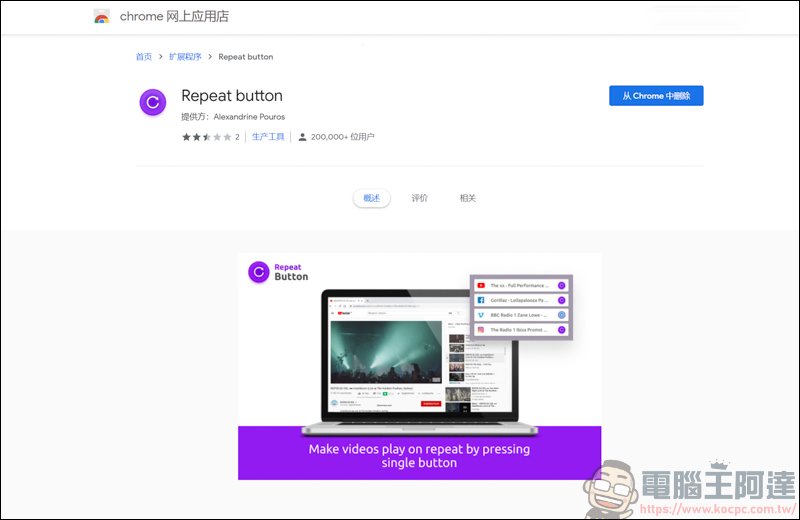Click the user count person icon
Viewport: 800px width, 520px height.
[302, 137]
